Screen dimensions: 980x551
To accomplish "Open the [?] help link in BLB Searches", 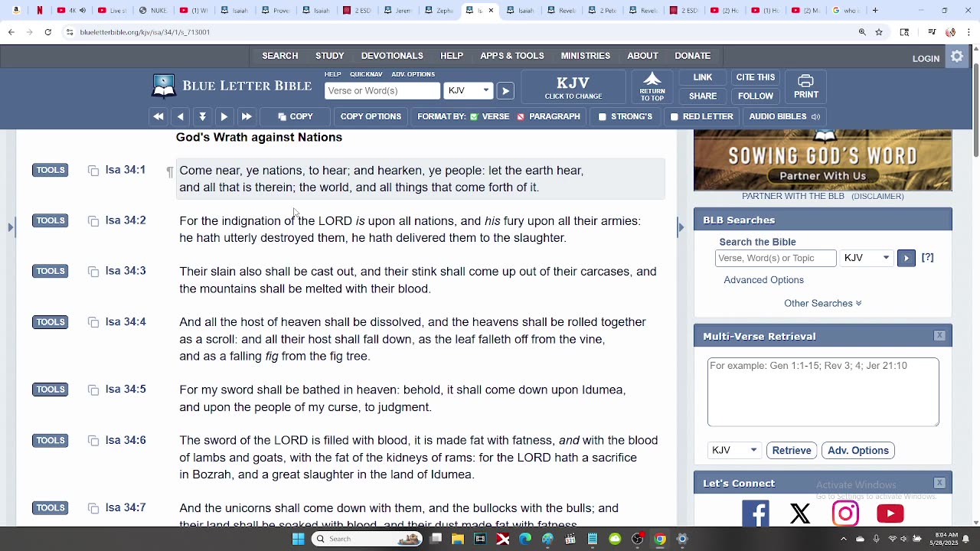I will [x=927, y=258].
